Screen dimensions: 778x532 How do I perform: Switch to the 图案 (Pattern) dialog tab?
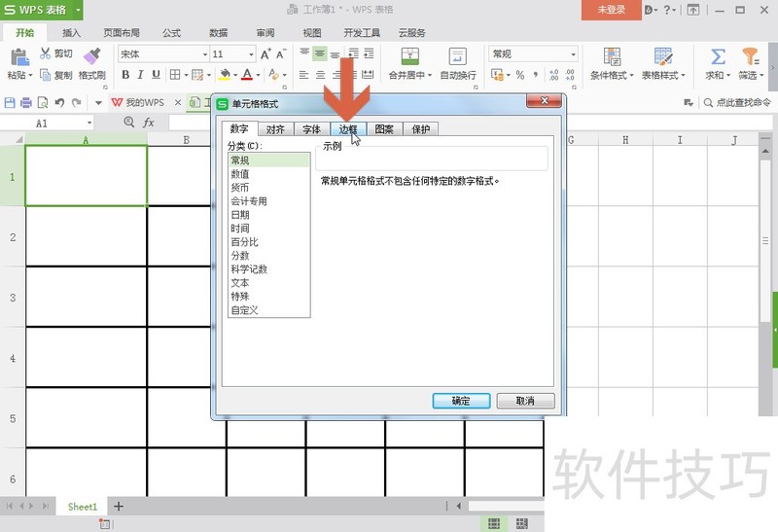(384, 129)
